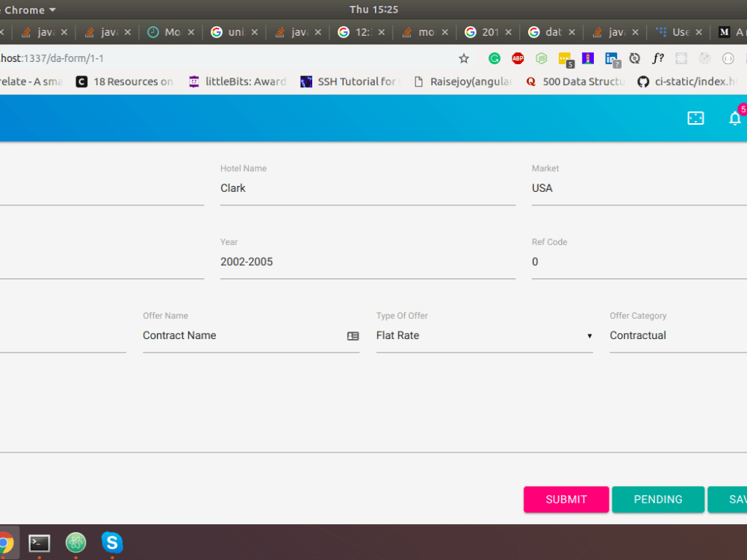This screenshot has height=560, width=747.
Task: Click the contact card icon in Offer Name
Action: pos(353,336)
